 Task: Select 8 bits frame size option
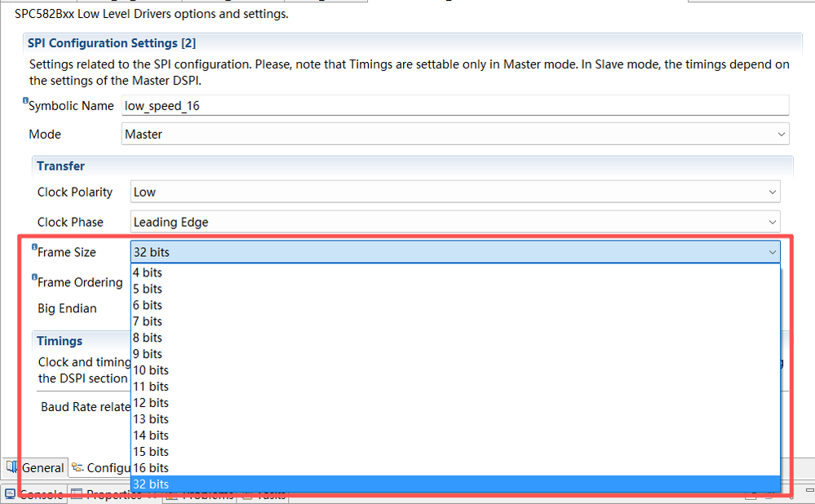click(455, 338)
